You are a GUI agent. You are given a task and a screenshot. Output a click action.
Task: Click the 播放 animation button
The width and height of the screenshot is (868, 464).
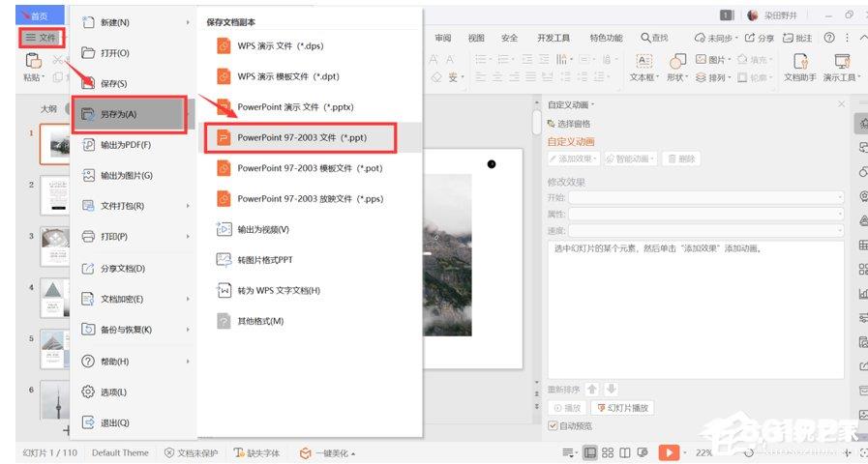pyautogui.click(x=567, y=408)
